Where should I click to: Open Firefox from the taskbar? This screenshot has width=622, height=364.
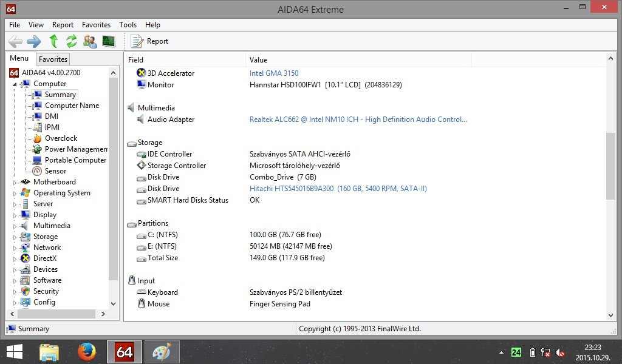(86, 352)
